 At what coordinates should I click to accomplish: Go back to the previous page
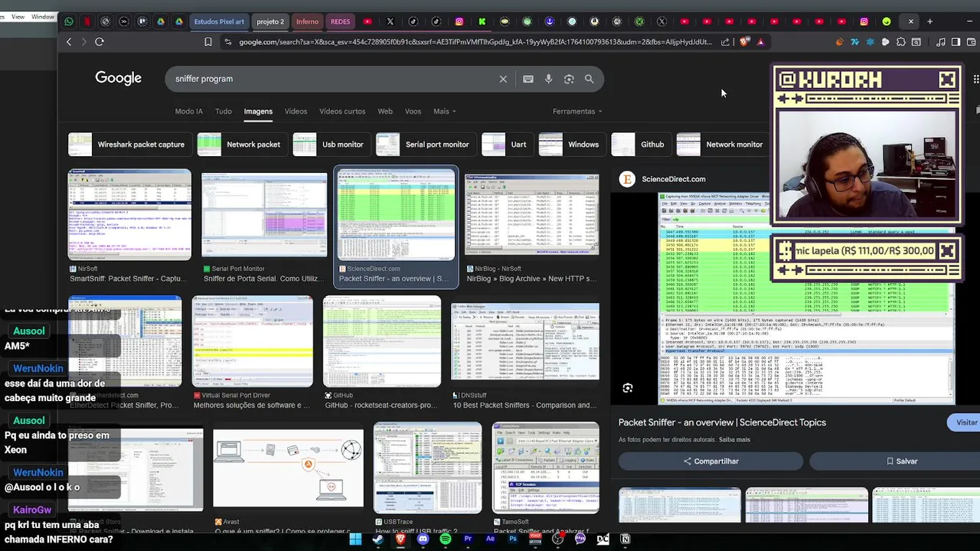pyautogui.click(x=69, y=42)
